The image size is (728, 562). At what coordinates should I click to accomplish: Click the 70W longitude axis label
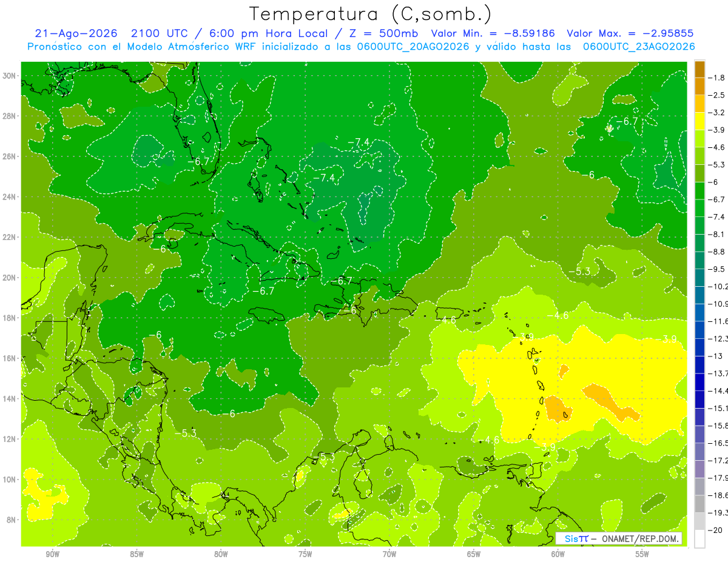pyautogui.click(x=389, y=554)
